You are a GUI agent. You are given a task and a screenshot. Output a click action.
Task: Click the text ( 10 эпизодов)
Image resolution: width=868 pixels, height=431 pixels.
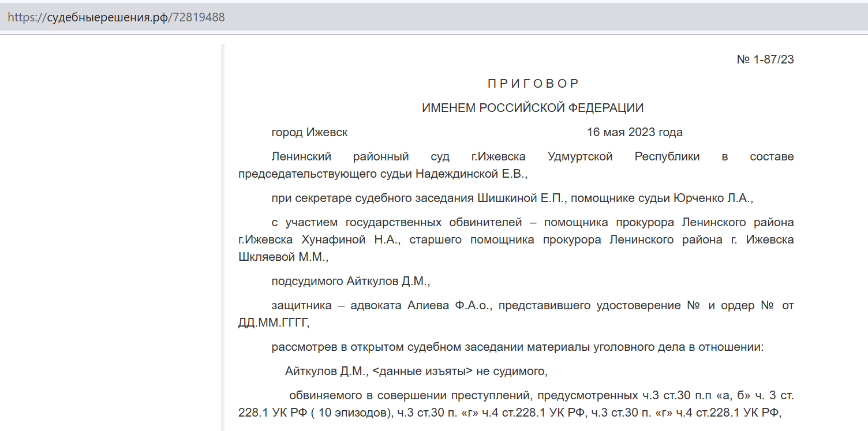(351, 413)
